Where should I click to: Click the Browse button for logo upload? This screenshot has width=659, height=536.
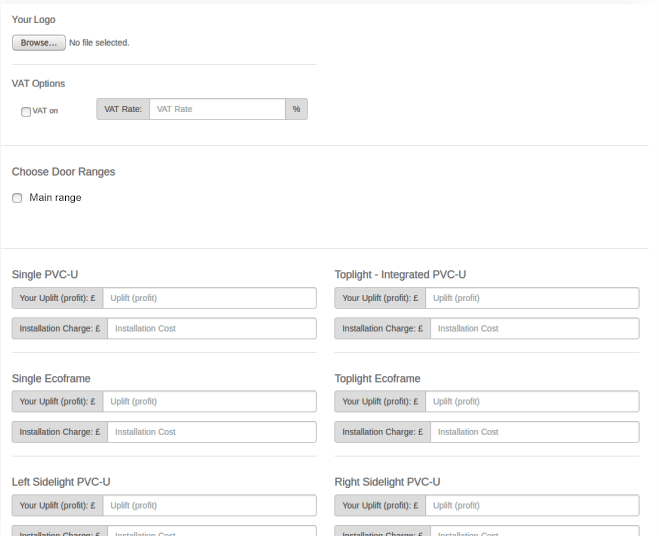pyautogui.click(x=39, y=43)
